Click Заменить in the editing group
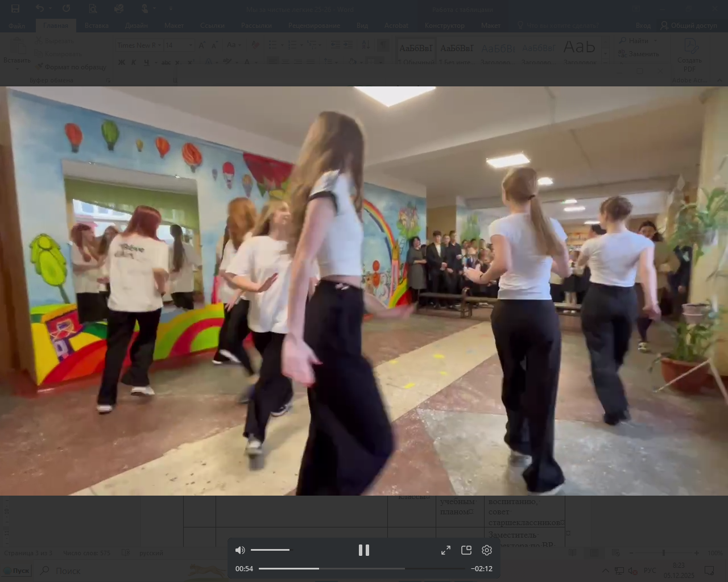This screenshot has width=728, height=582. [639, 54]
